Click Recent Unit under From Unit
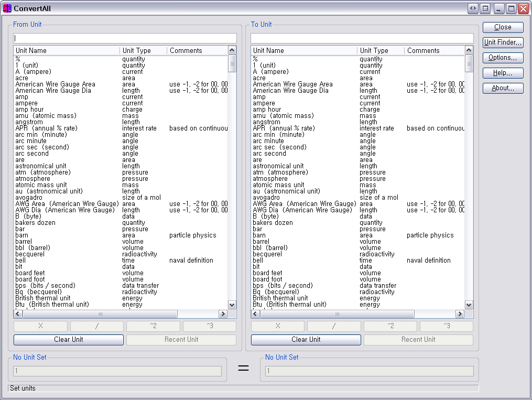The height and width of the screenshot is (400, 532). (181, 340)
